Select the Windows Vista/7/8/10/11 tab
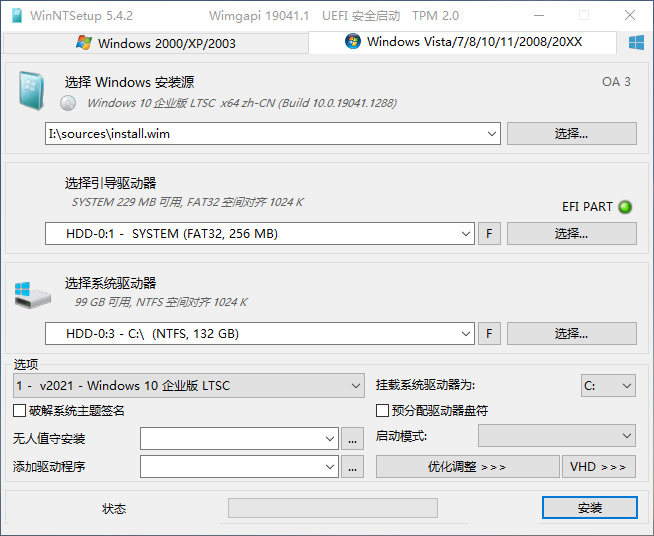 pyautogui.click(x=463, y=42)
